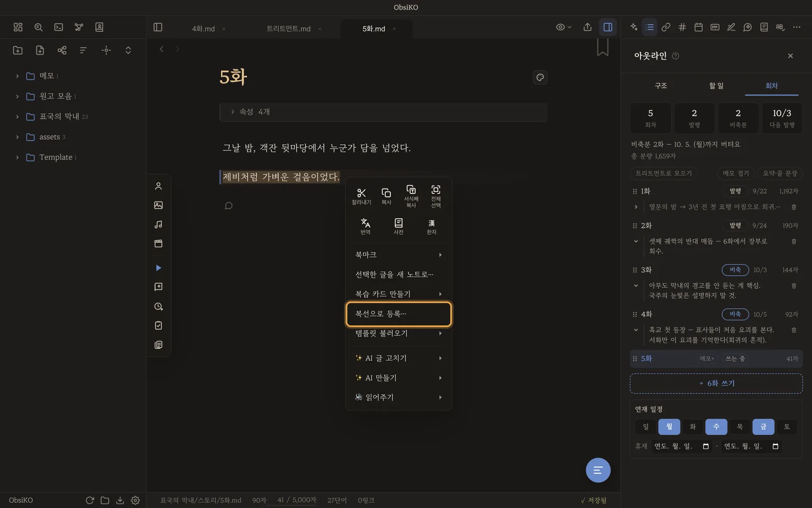Expand the 속성 4개 properties section

(383, 112)
